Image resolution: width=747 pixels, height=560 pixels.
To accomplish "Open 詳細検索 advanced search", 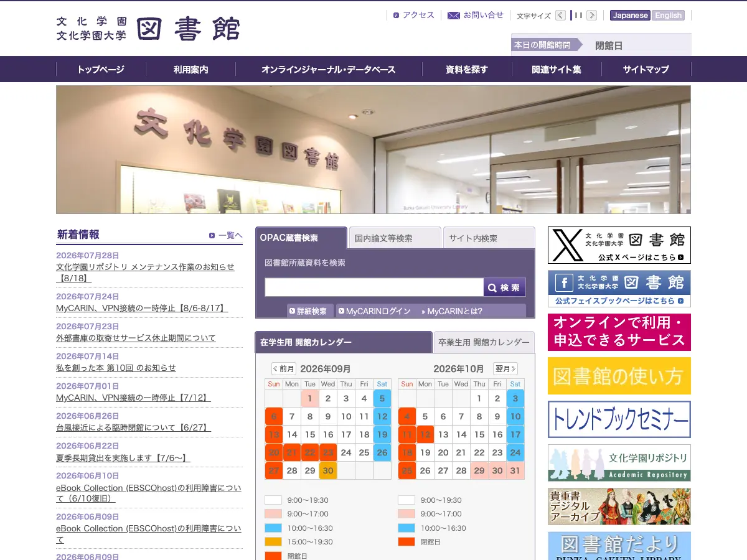I will coord(311,311).
